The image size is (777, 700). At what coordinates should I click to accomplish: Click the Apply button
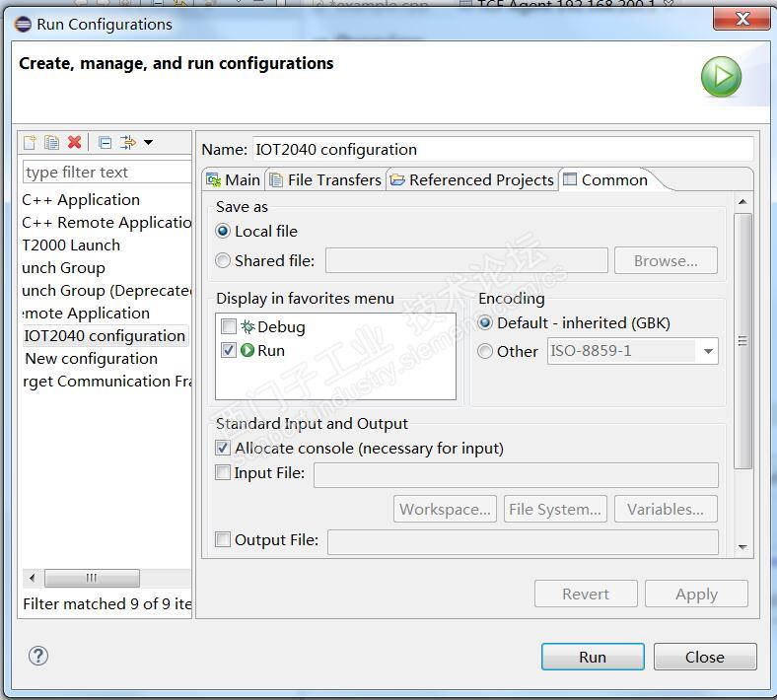pos(696,594)
